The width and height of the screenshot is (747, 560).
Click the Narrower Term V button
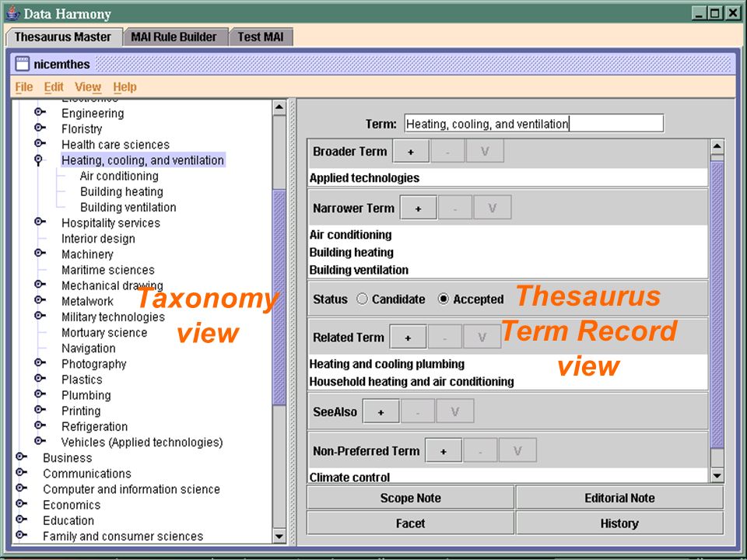click(492, 208)
